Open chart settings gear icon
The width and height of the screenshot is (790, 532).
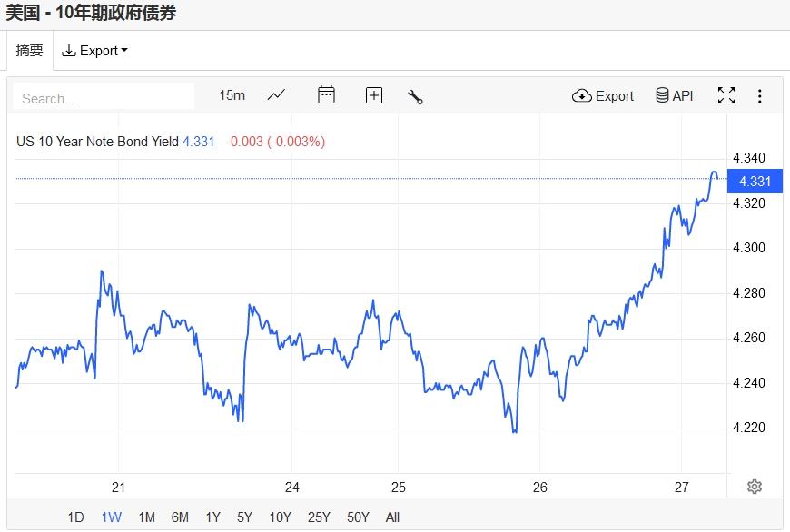point(755,487)
